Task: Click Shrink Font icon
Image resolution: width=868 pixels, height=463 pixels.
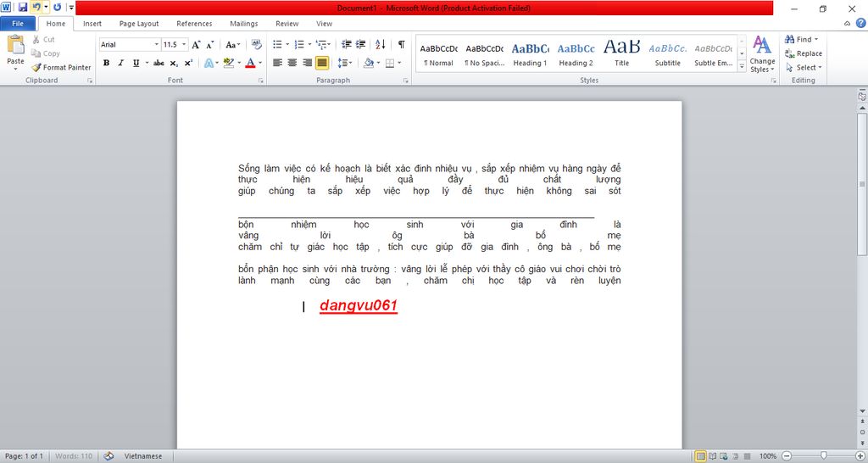Action: point(210,45)
